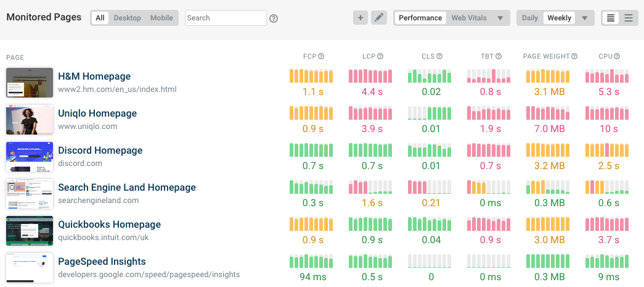Open the Discord Homepage link
The width and height of the screenshot is (644, 287).
100,151
